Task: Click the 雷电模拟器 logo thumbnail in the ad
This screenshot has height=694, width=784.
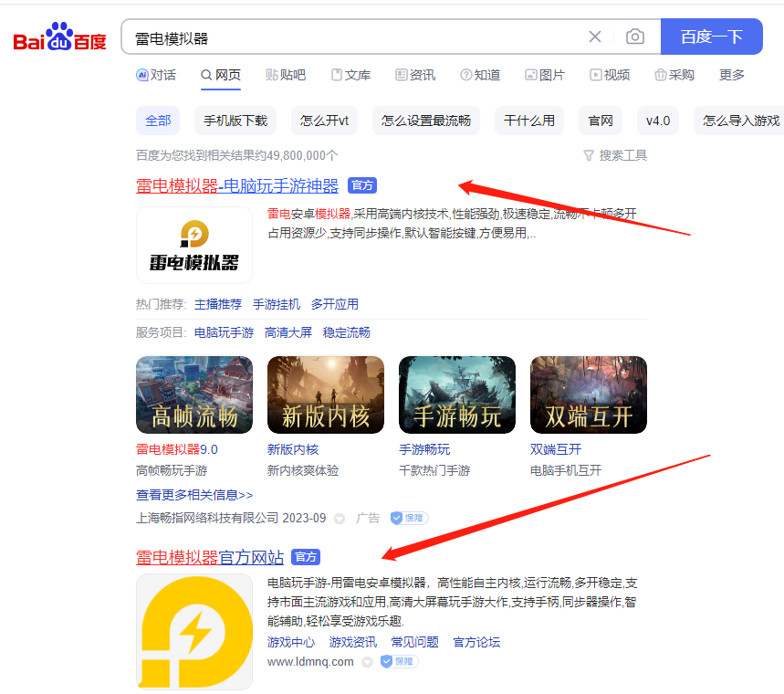Action: click(x=194, y=245)
